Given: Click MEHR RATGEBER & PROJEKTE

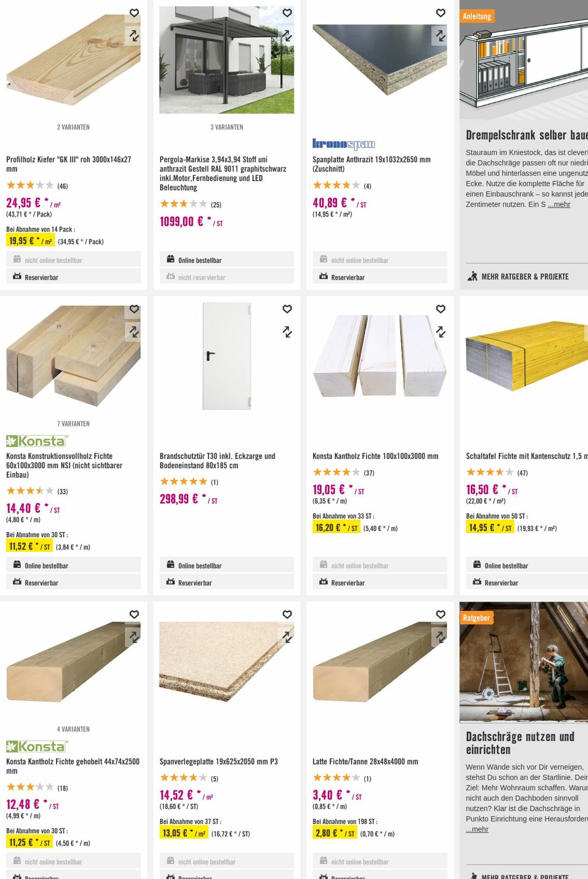Looking at the screenshot, I should 525,277.
